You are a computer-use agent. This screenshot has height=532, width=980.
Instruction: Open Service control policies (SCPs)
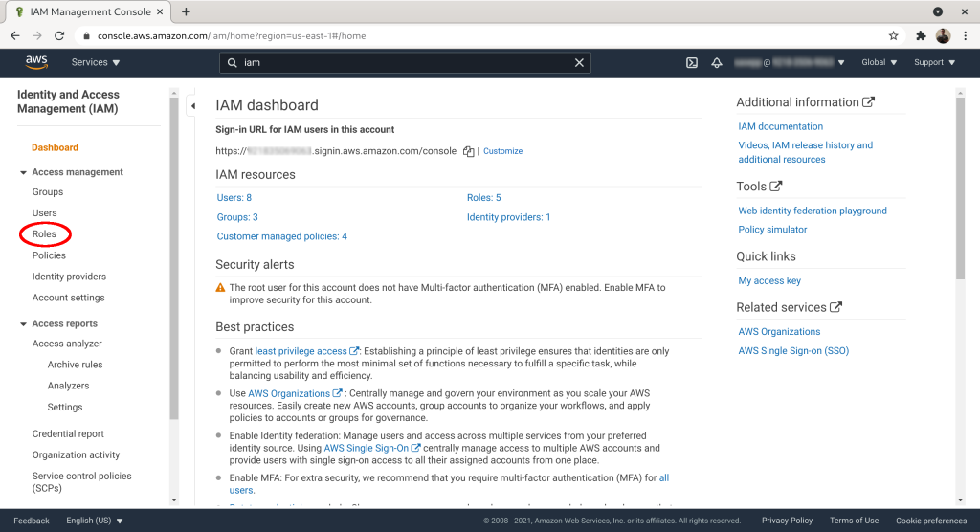coord(82,482)
